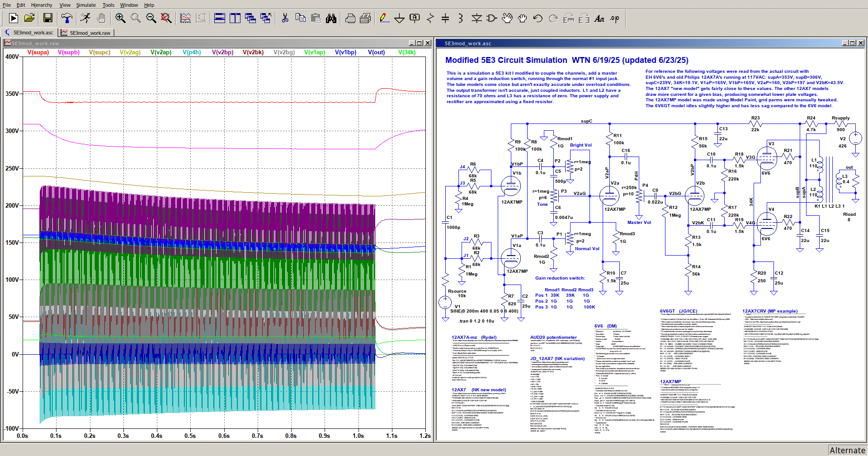Open the Help menu
Image resolution: width=868 pixels, height=456 pixels.
click(149, 5)
